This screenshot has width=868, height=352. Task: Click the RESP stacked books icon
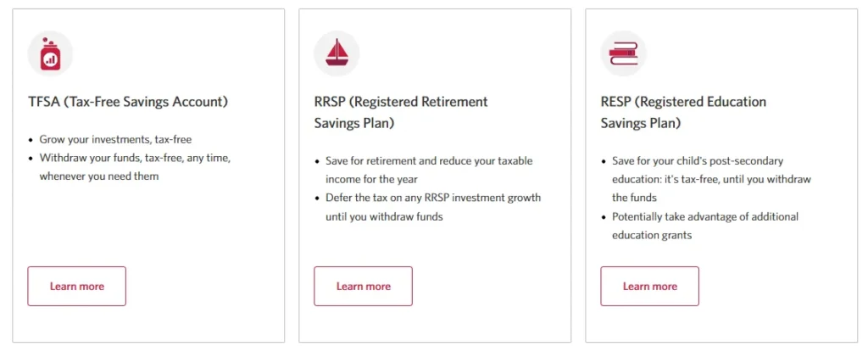(623, 54)
